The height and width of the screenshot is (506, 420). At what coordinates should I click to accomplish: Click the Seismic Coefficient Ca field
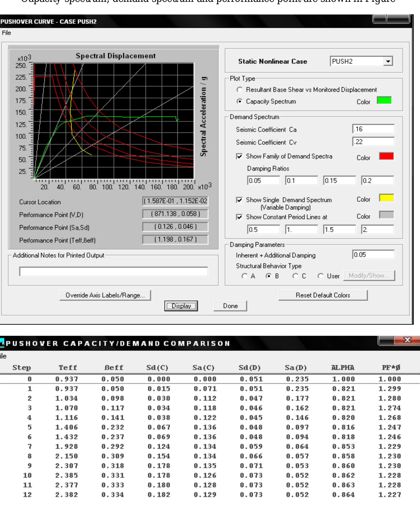tap(373, 129)
